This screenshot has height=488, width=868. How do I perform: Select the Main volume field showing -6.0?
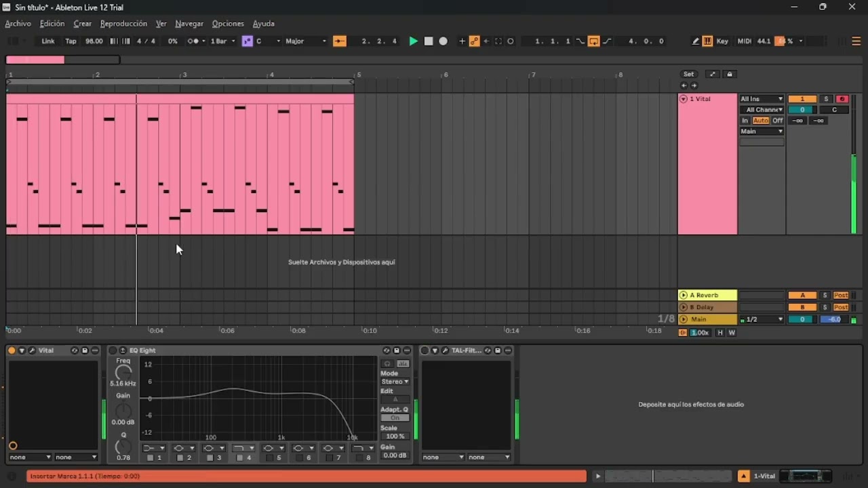834,319
